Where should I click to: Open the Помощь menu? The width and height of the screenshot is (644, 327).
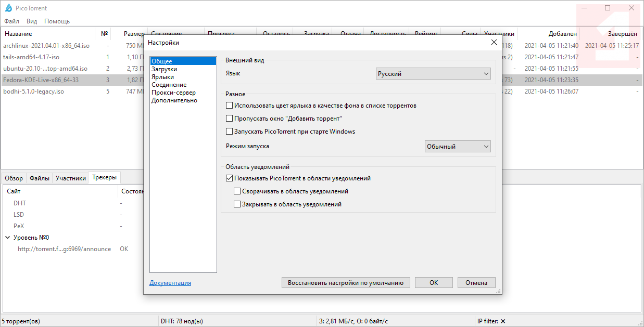pyautogui.click(x=57, y=21)
